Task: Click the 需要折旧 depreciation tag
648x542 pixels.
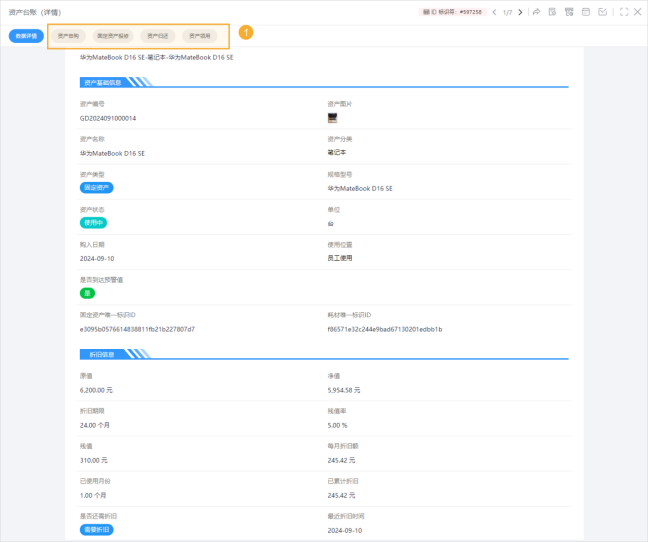Action: point(97,529)
